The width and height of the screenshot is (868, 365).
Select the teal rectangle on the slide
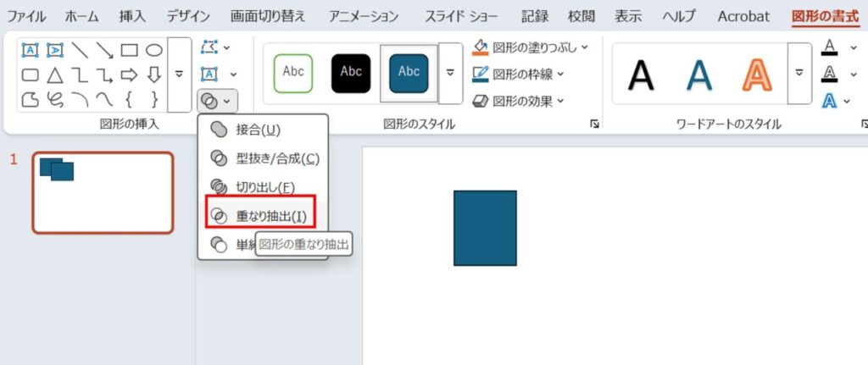coord(485,228)
